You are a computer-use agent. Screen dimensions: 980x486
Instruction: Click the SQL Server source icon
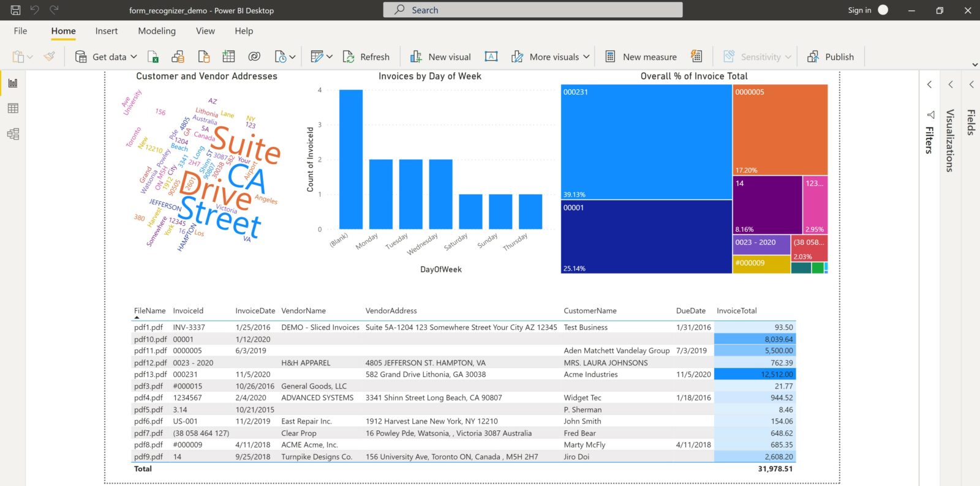(x=204, y=57)
